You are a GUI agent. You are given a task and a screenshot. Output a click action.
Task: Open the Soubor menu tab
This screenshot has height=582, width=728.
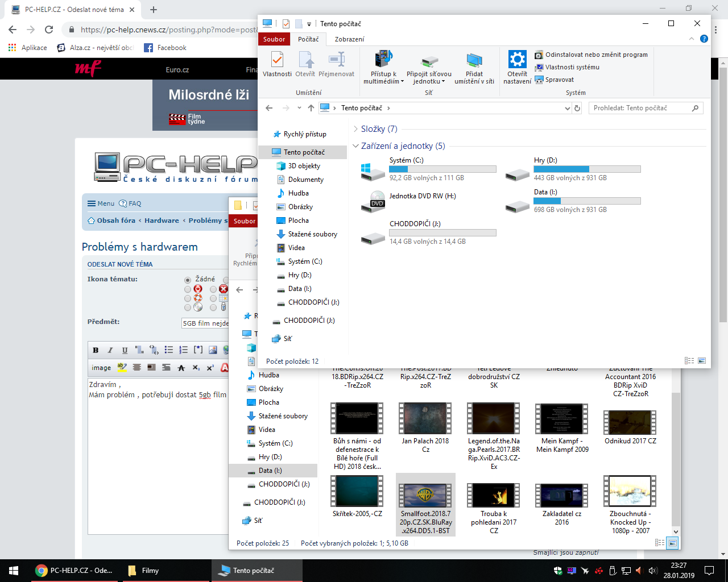(x=274, y=39)
